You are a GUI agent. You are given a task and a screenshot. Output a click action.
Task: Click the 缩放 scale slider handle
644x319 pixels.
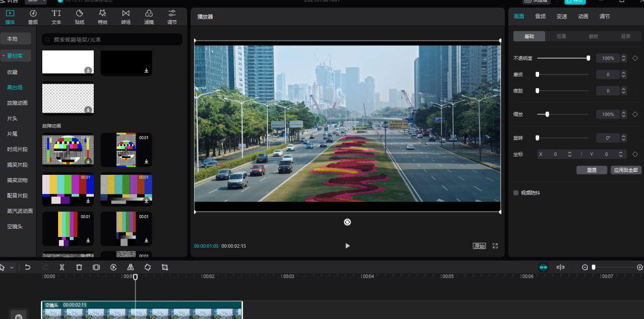[x=547, y=114]
